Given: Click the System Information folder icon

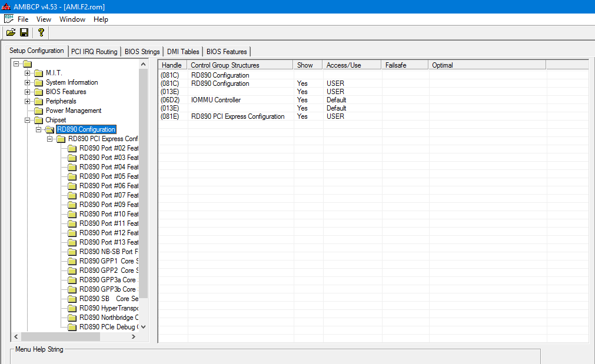Looking at the screenshot, I should tap(39, 83).
